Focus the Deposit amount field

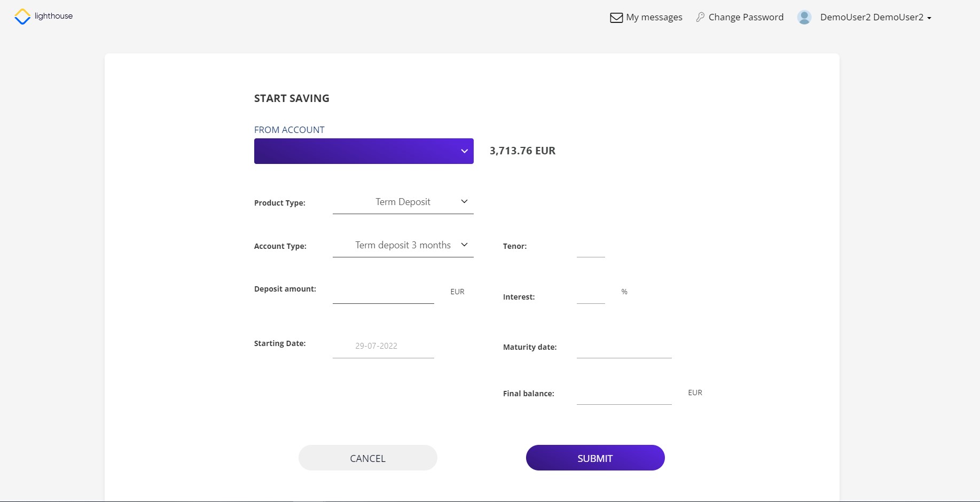coord(383,293)
